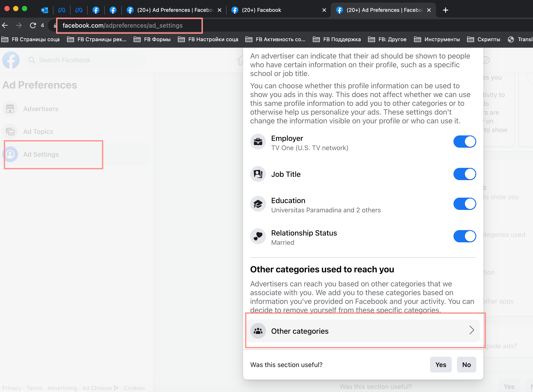
Task: Click the Job Title badge icon
Action: tap(258, 174)
